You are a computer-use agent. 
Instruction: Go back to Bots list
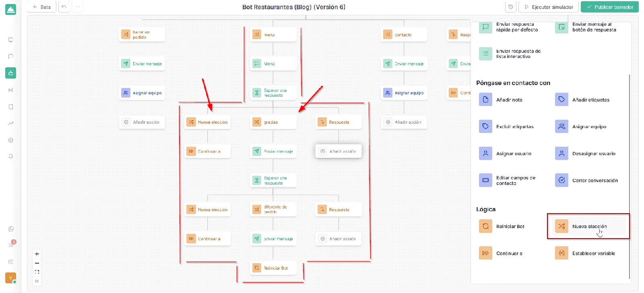[x=42, y=7]
